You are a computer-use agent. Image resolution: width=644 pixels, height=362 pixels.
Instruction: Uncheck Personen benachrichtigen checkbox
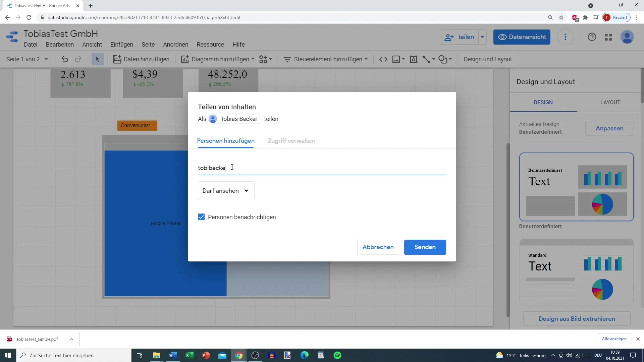pyautogui.click(x=201, y=217)
